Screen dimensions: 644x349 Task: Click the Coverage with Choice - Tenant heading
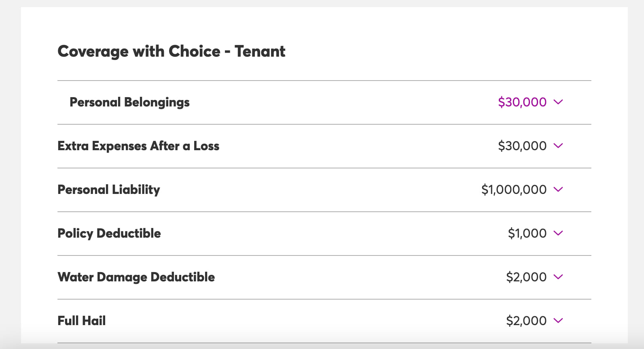[x=172, y=51]
